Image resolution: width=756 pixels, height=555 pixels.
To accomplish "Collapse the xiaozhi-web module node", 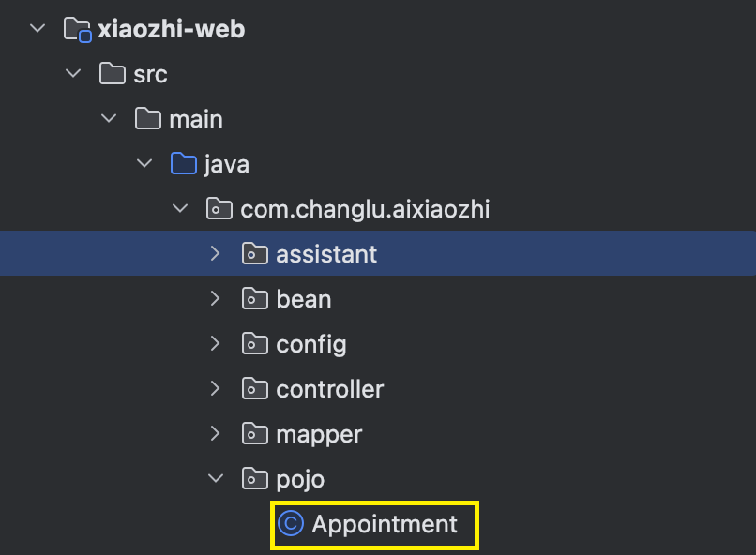I will [x=38, y=28].
